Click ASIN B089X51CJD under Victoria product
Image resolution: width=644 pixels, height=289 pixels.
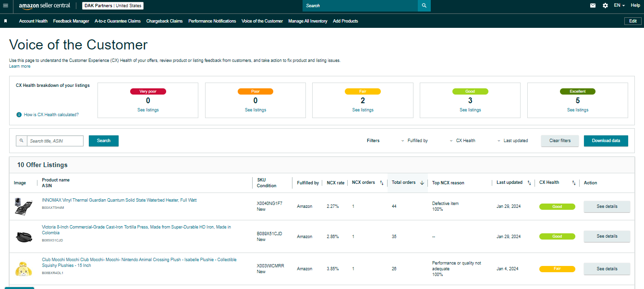click(x=52, y=240)
